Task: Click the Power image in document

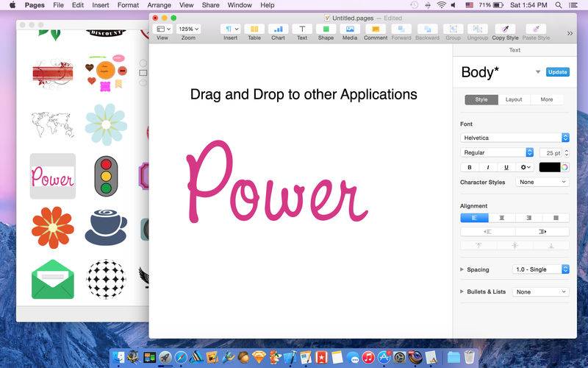Action: click(277, 182)
